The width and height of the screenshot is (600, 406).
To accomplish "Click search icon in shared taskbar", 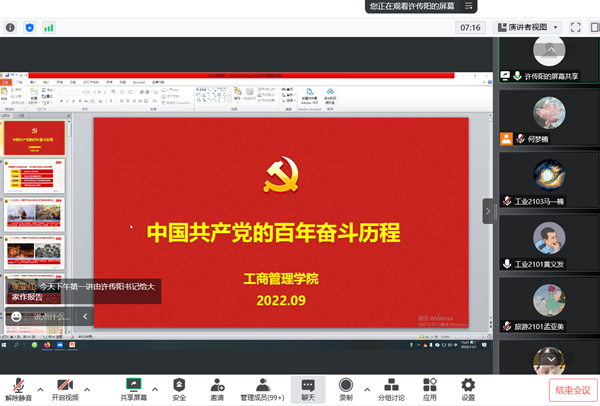I will pos(16,345).
